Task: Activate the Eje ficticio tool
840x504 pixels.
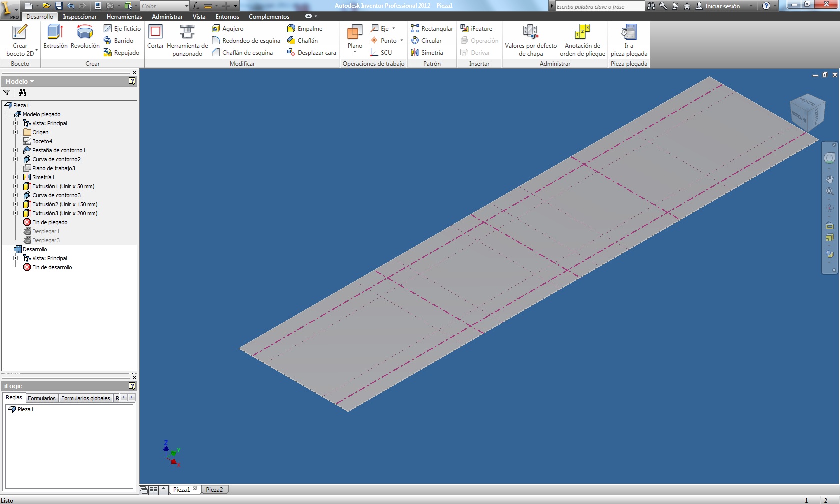Action: point(122,29)
